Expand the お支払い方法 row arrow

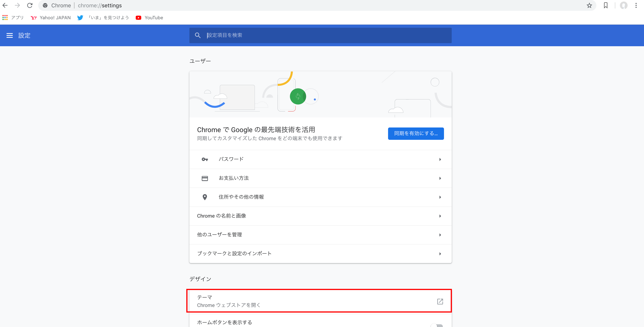coord(440,178)
